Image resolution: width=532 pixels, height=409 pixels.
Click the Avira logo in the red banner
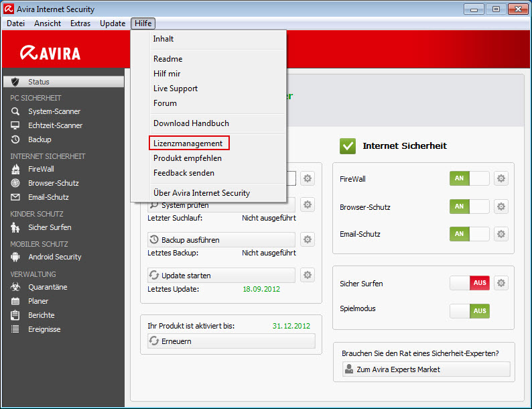tap(50, 53)
